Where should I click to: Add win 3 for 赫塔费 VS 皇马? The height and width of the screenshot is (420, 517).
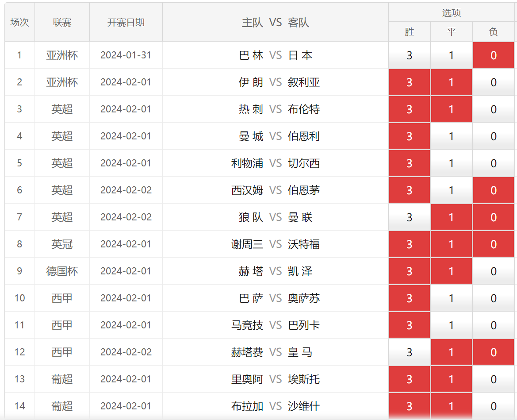click(409, 353)
